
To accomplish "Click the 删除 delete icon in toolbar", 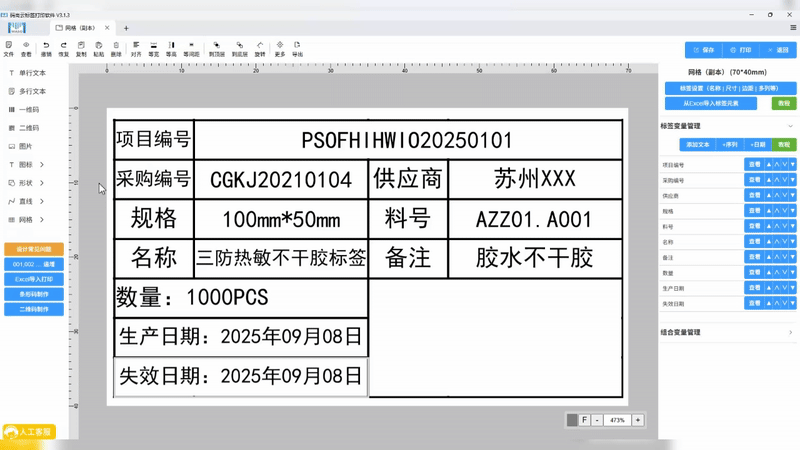I will [x=116, y=48].
